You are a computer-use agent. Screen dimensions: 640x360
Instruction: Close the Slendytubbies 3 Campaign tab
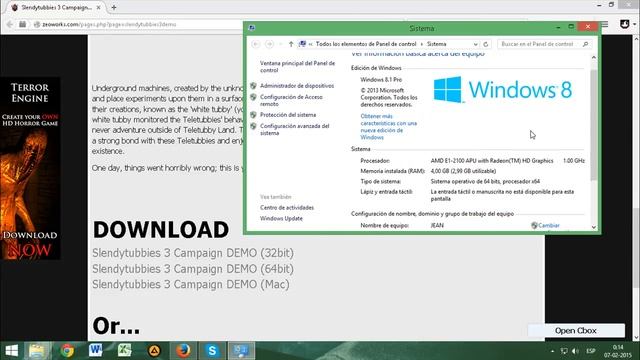click(98, 7)
